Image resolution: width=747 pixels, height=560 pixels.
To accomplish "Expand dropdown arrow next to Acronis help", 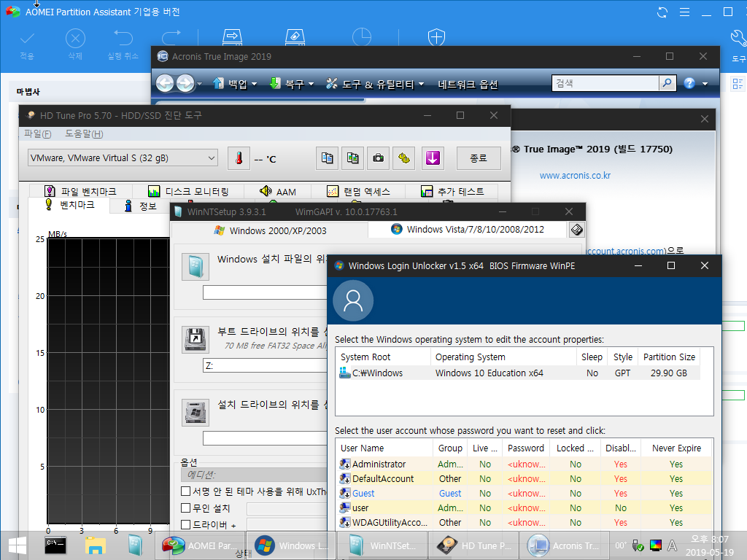I will pyautogui.click(x=705, y=84).
